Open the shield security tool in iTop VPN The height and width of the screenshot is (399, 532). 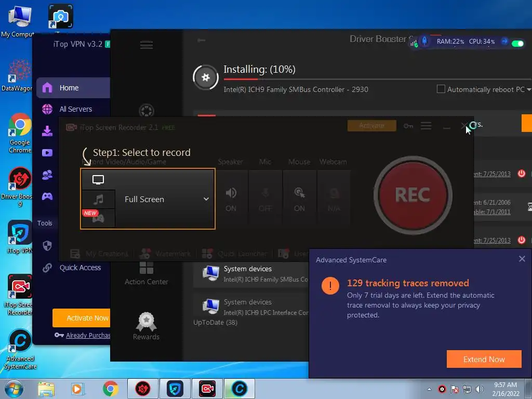point(47,246)
